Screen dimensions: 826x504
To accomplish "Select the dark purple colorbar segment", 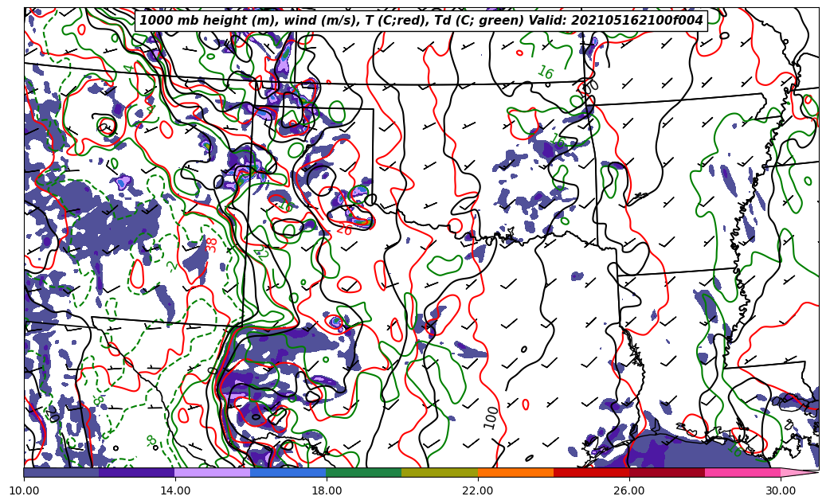I will point(136,472).
